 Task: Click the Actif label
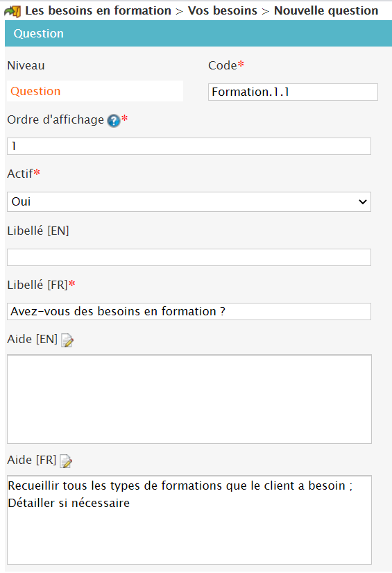[x=20, y=174]
